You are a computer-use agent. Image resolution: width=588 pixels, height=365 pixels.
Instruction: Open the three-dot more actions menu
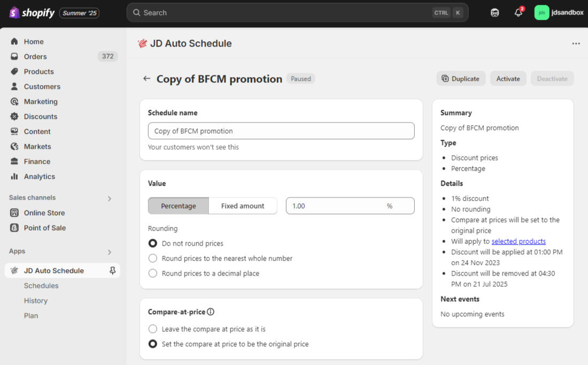(576, 44)
